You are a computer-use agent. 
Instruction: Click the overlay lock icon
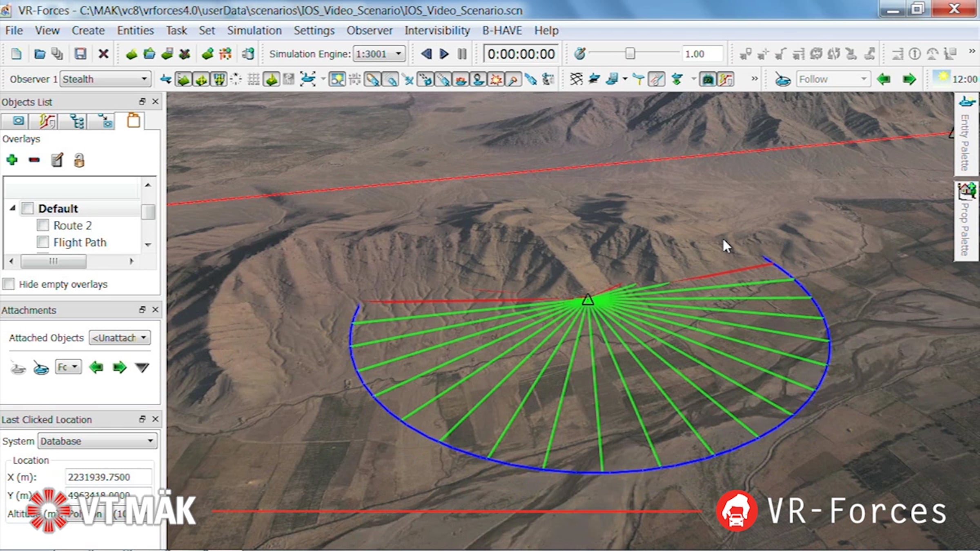[x=79, y=160]
